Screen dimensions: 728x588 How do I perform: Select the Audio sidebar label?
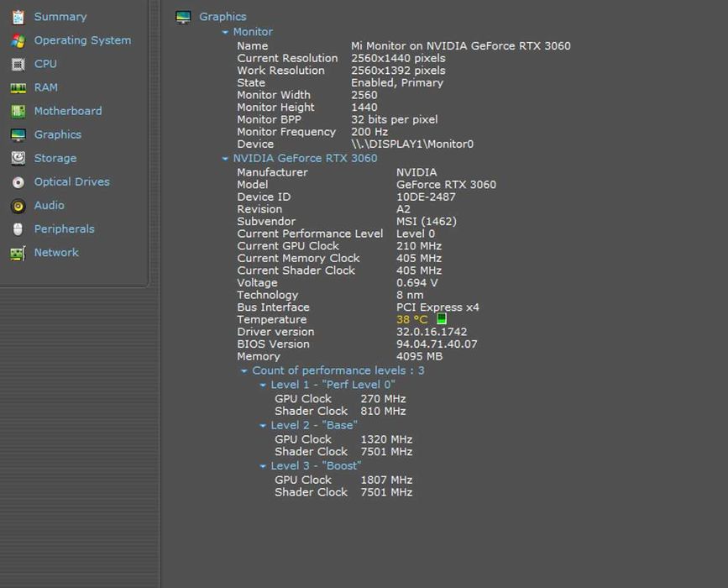pos(50,205)
